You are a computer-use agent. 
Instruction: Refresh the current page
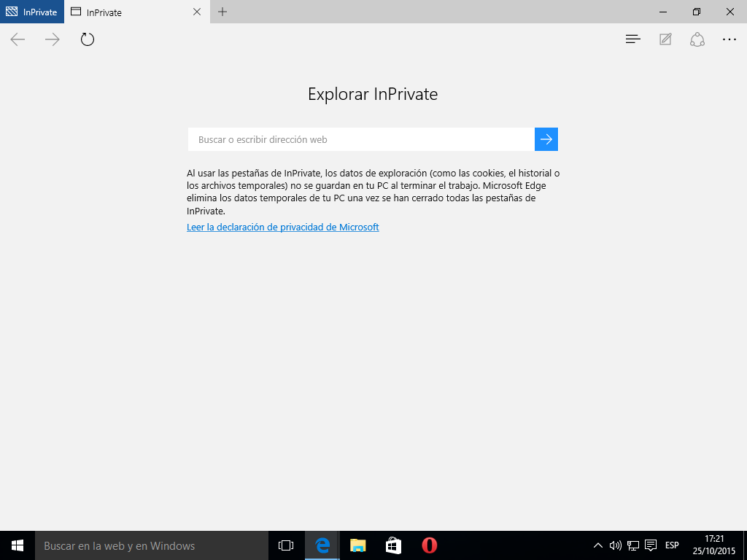click(88, 39)
